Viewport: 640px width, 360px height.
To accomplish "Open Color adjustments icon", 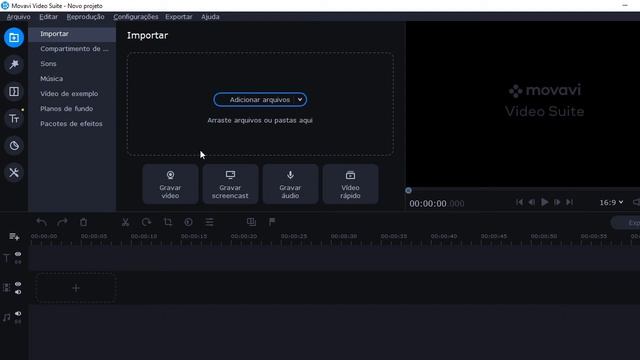I will (188, 222).
